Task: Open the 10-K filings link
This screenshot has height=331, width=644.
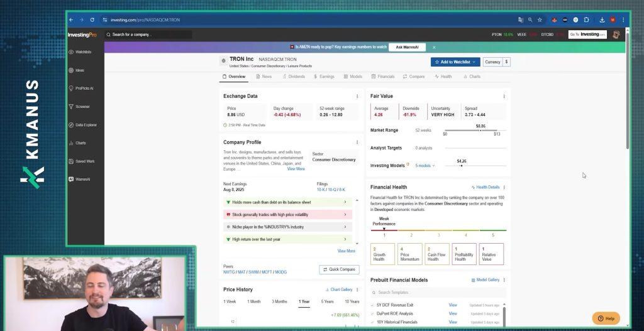Action: 321,189
